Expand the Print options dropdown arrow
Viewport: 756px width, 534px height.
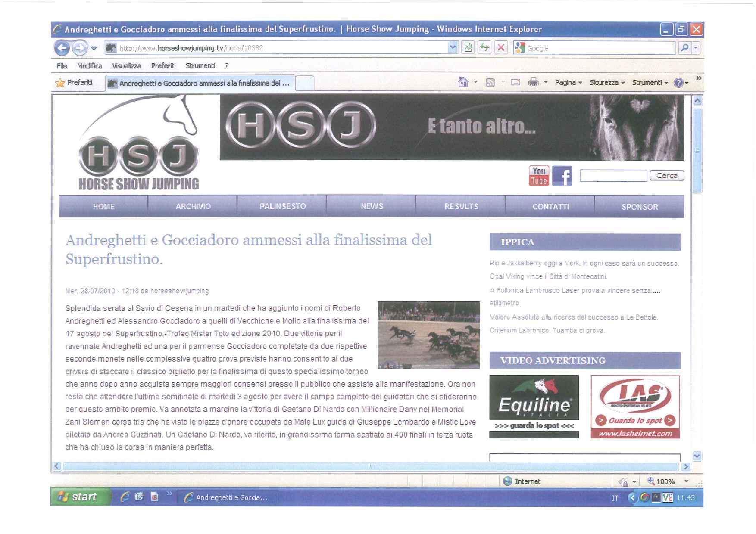tap(546, 82)
